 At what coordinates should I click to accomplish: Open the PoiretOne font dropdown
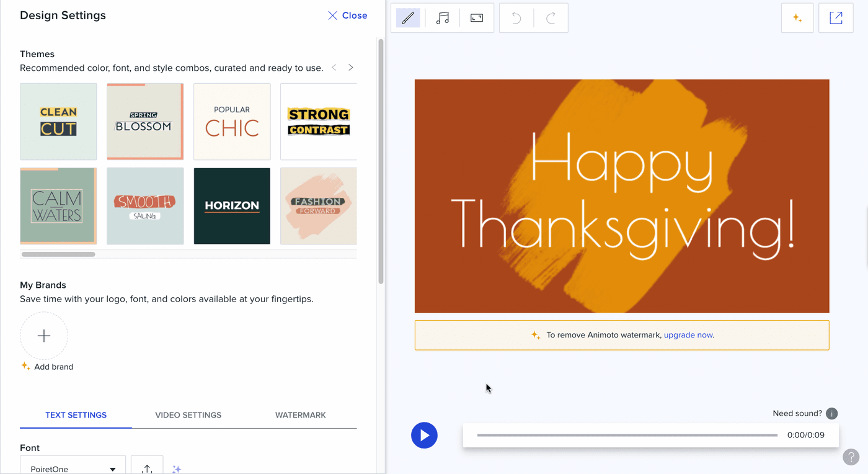tap(73, 467)
